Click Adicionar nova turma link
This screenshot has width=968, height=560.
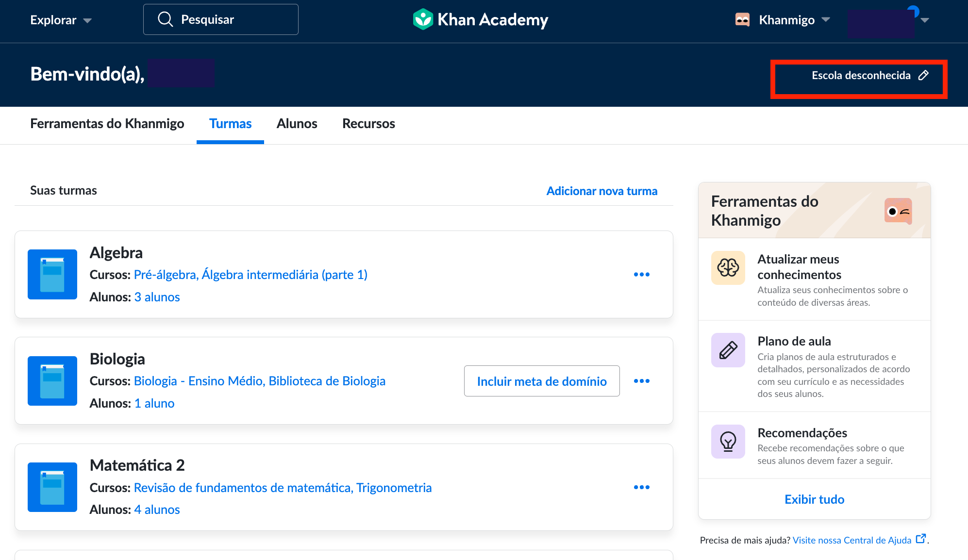602,191
